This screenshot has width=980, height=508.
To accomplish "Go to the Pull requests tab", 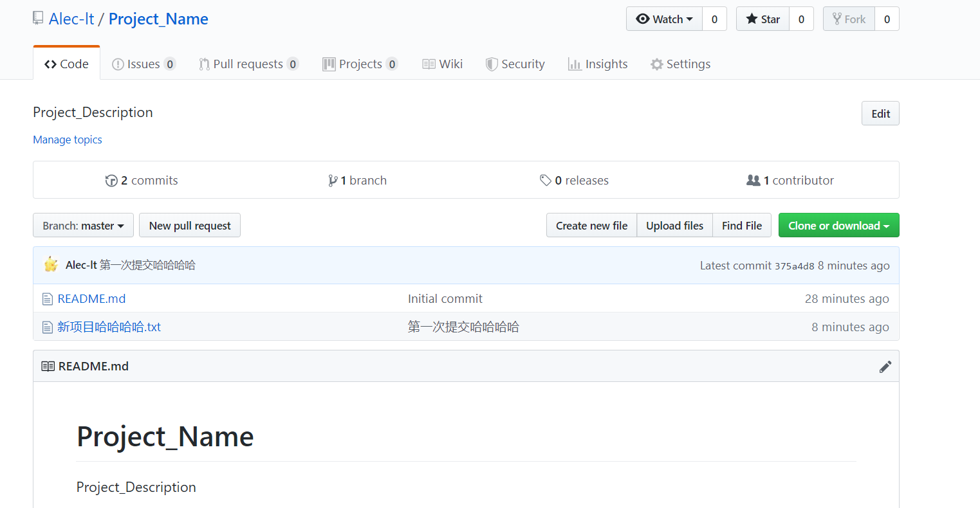I will click(248, 64).
